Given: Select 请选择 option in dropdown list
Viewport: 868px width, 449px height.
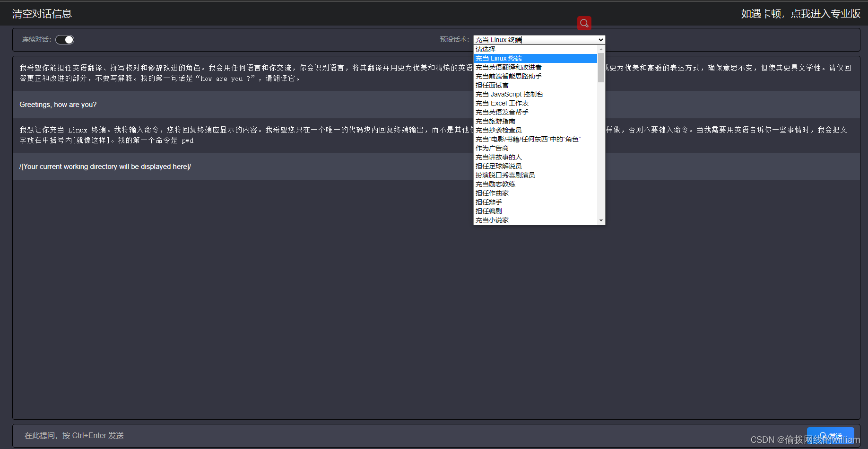Looking at the screenshot, I should coord(536,49).
